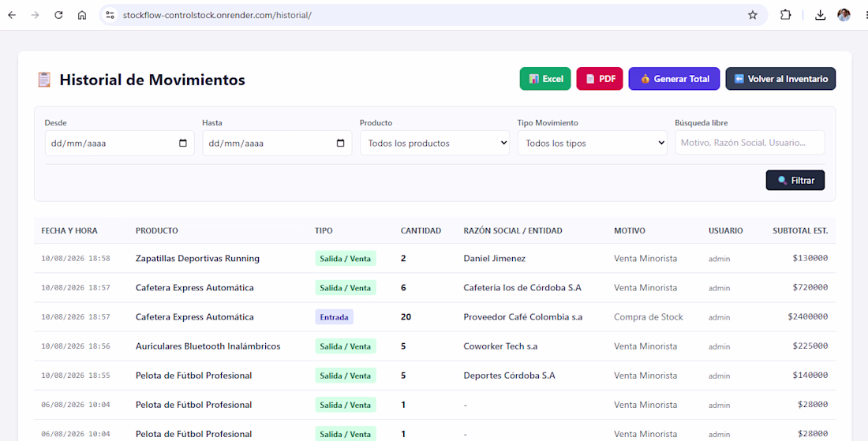Click the address bar URL

coord(217,15)
